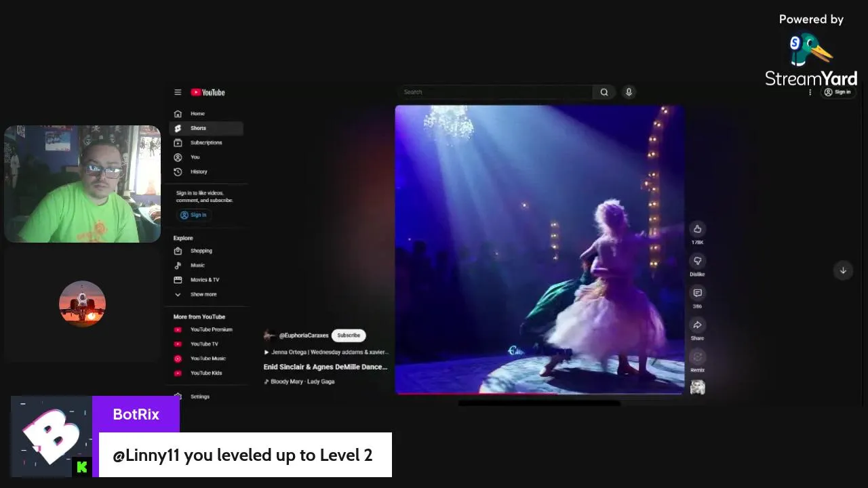Like the Short with thumbs up

pyautogui.click(x=697, y=229)
